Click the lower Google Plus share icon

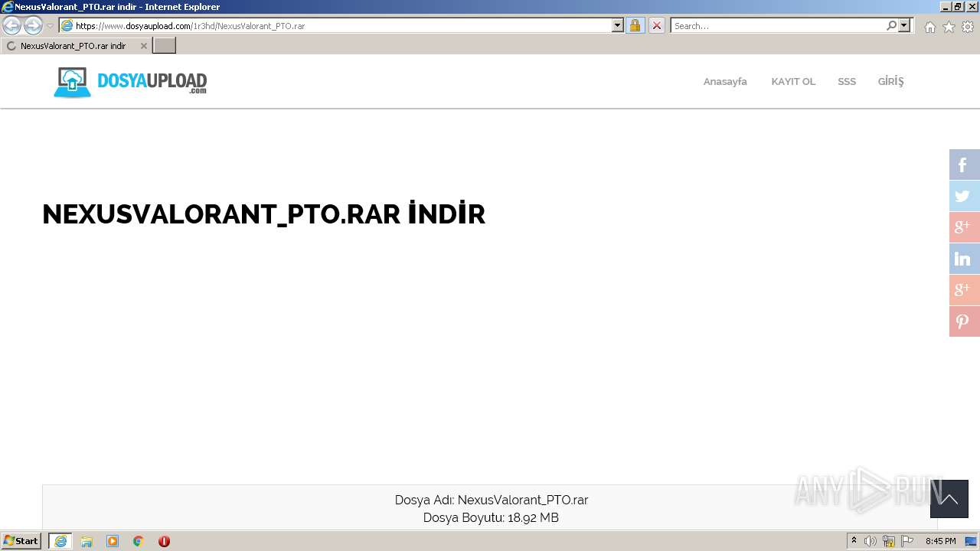tap(965, 290)
